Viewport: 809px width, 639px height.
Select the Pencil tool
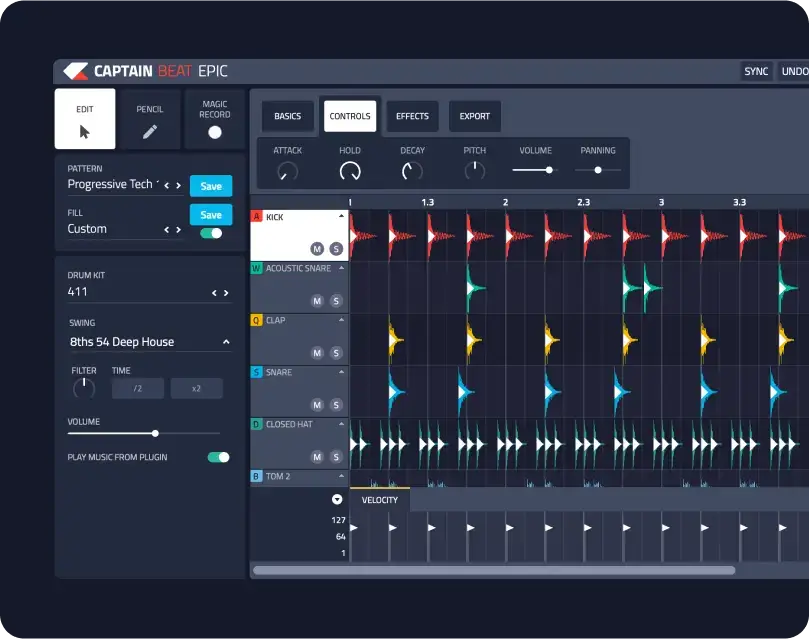[x=150, y=119]
